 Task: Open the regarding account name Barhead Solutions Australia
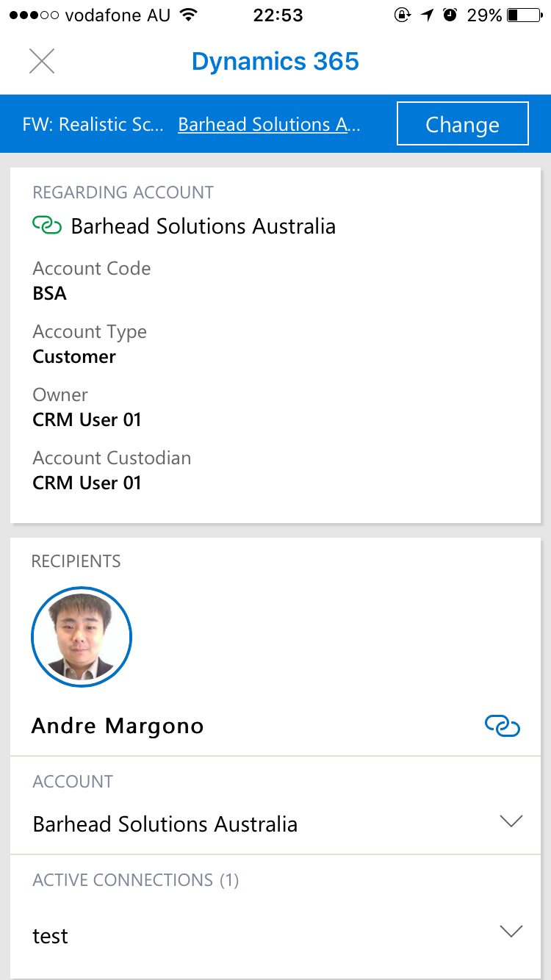click(203, 226)
